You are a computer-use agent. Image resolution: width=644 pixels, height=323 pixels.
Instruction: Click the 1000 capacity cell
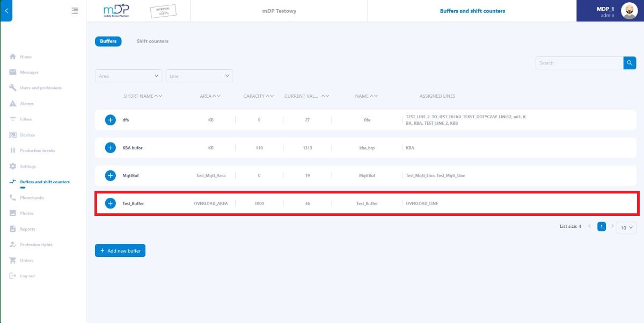259,204
